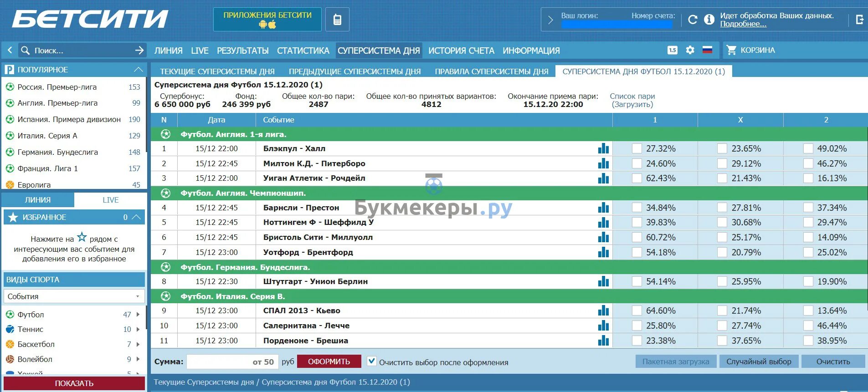The width and height of the screenshot is (868, 392).
Task: Open statistics chart for Милтон К.Д. - Питерборо
Action: 603,163
